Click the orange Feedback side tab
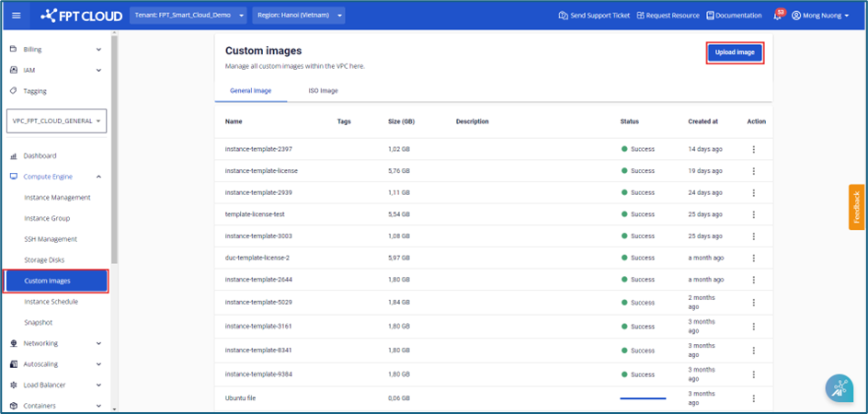This screenshot has width=868, height=414. [x=856, y=207]
